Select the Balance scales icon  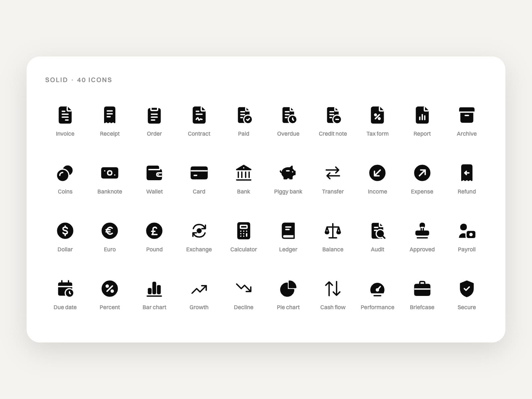pos(333,231)
